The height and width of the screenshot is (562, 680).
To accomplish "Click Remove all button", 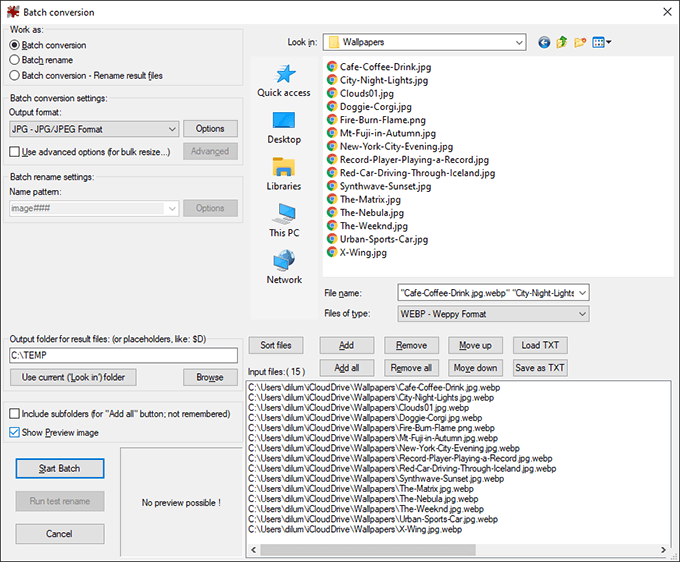I will [x=411, y=368].
